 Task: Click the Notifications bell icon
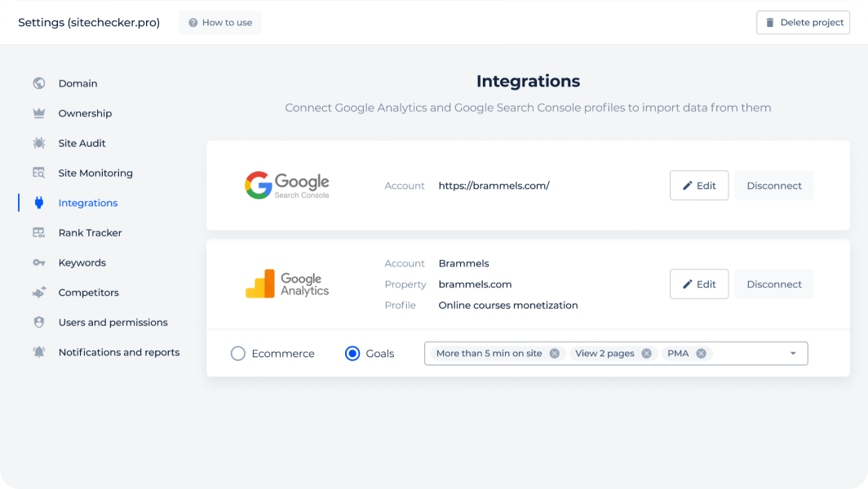tap(39, 352)
